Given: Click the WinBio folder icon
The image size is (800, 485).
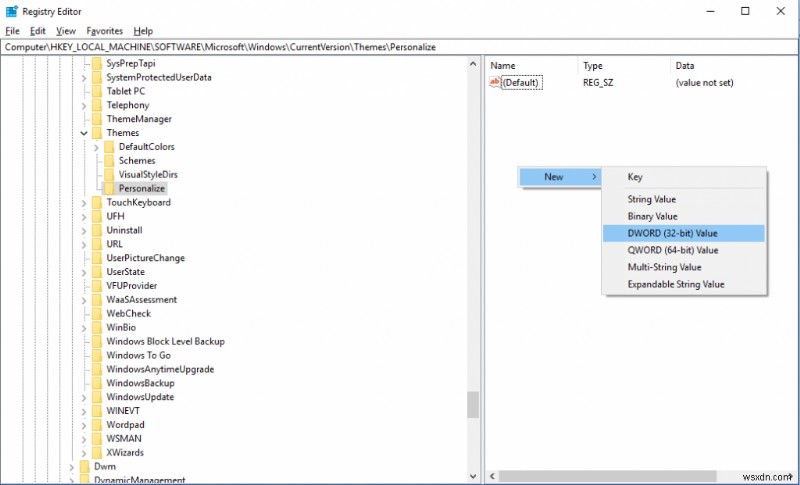Looking at the screenshot, I should pos(97,327).
